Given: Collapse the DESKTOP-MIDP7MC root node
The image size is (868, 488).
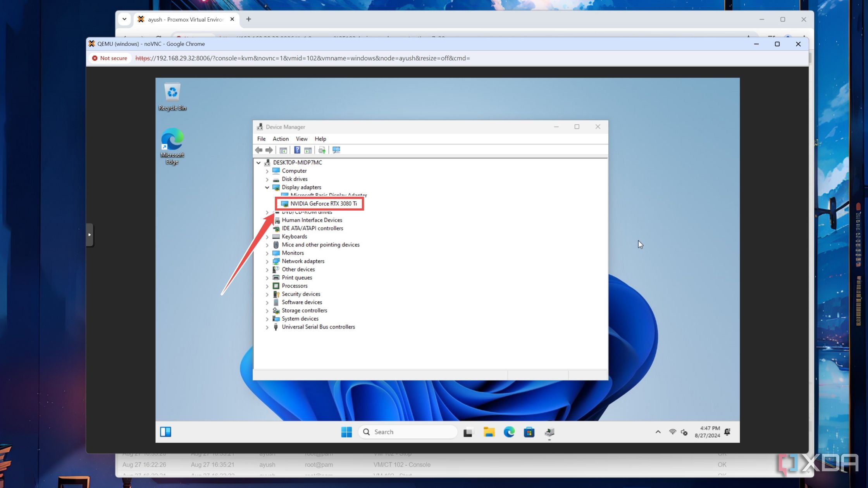Looking at the screenshot, I should point(258,163).
